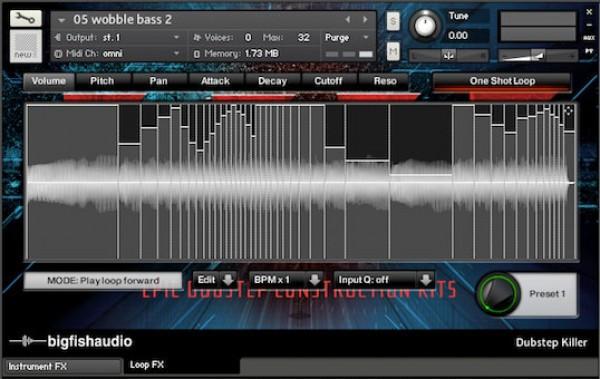Screen dimensions: 600x379
Task: Open the Midi Ch omni dropdown
Action: click(122, 54)
